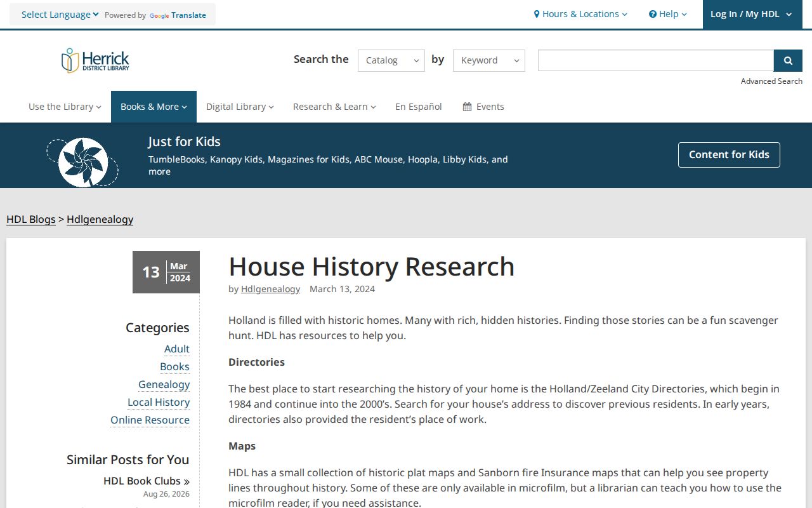Click the Content for Kids button
This screenshot has height=508, width=812.
pos(729,155)
